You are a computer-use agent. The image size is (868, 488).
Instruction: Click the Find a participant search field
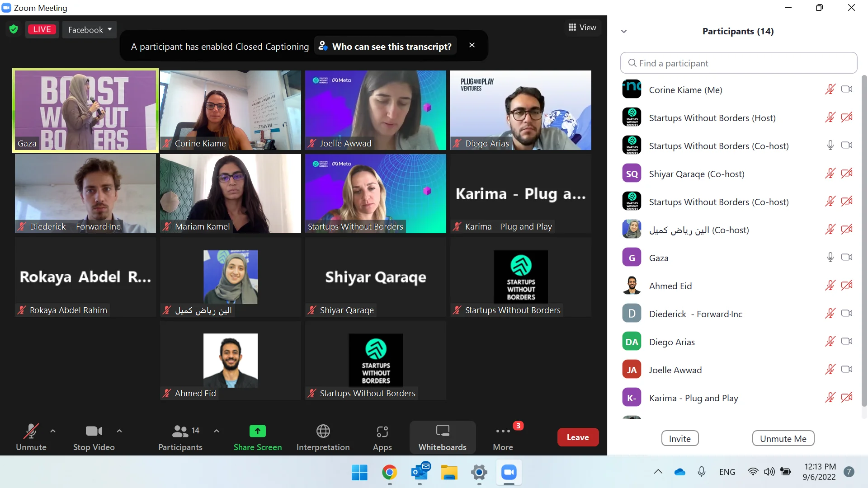click(738, 63)
